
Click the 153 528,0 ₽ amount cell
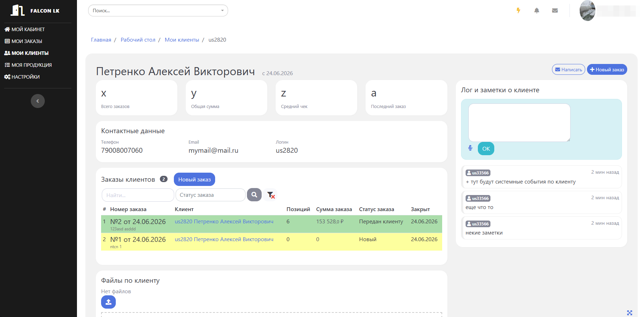[x=330, y=222]
